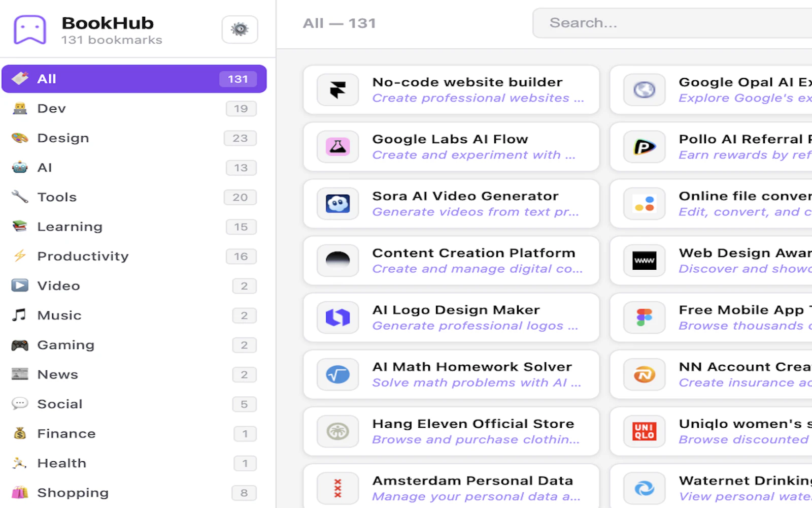This screenshot has width=812, height=508.
Task: Open the Dev category
Action: [x=134, y=108]
